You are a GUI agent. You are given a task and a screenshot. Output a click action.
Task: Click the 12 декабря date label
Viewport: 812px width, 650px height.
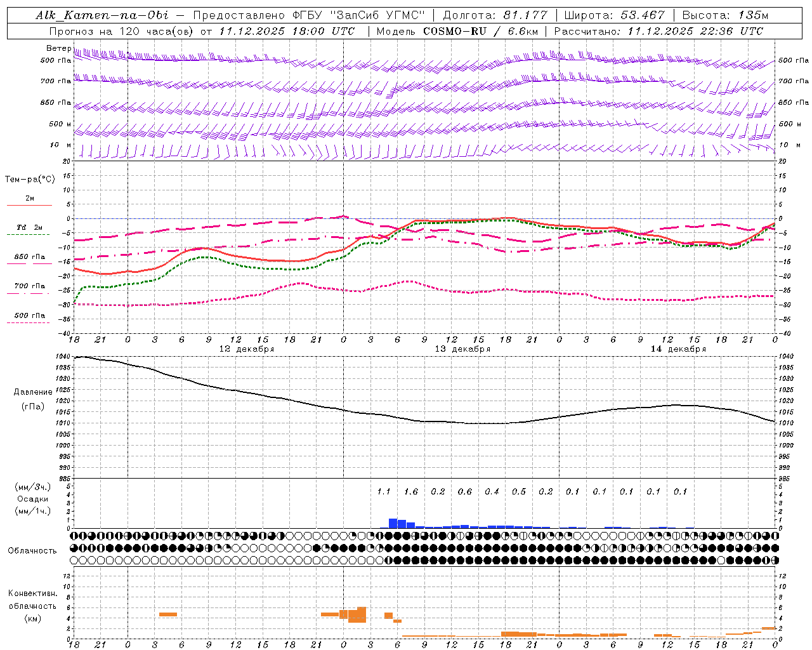(x=247, y=349)
